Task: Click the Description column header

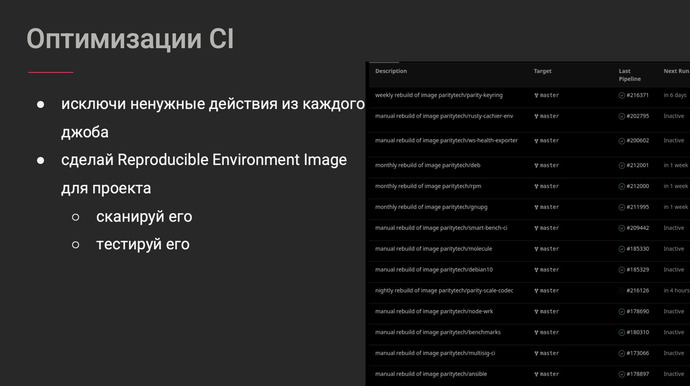Action: coord(391,71)
